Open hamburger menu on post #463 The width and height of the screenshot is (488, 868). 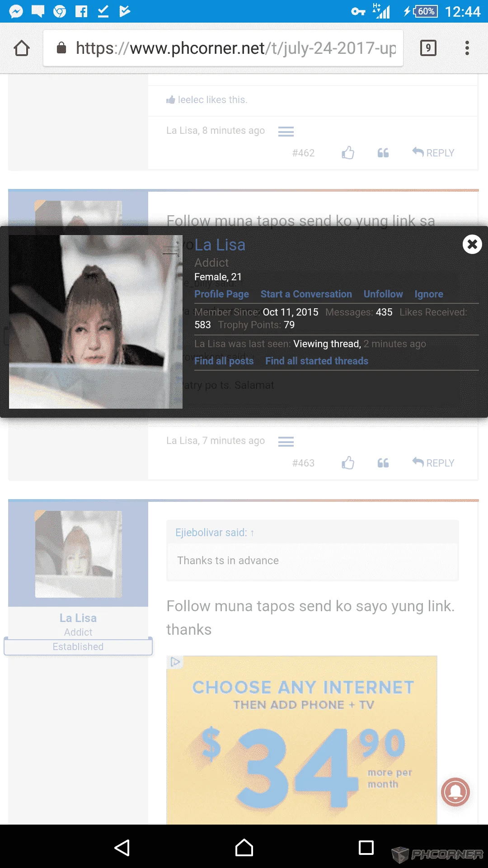tap(286, 441)
